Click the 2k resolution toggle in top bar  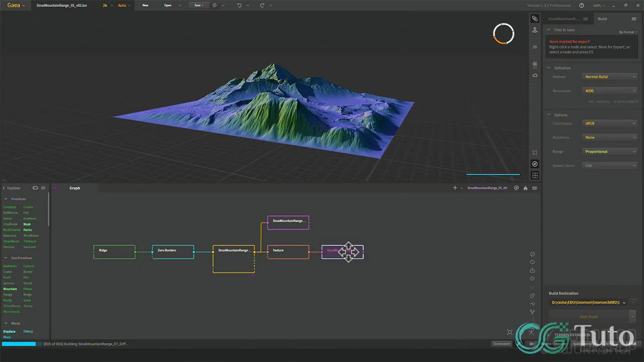(105, 5)
